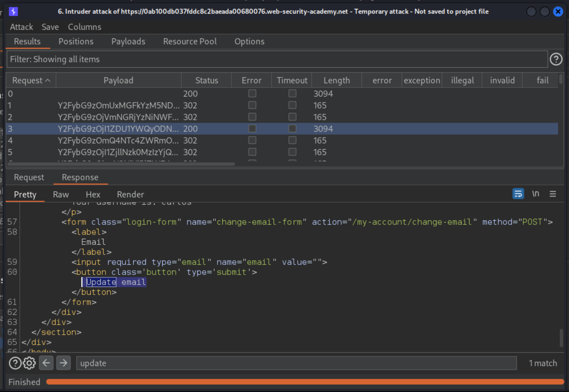
Task: Toggle the Timeout checkbox for request 1
Action: [292, 105]
